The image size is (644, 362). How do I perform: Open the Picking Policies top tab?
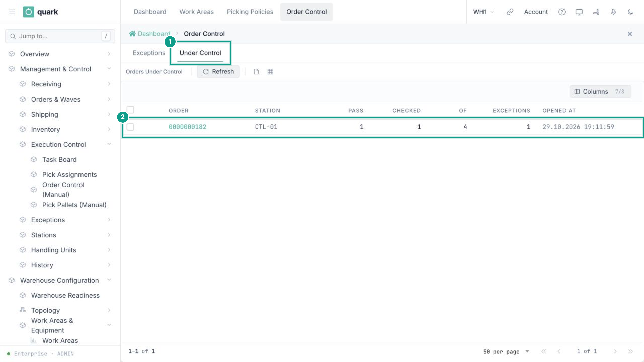250,12
